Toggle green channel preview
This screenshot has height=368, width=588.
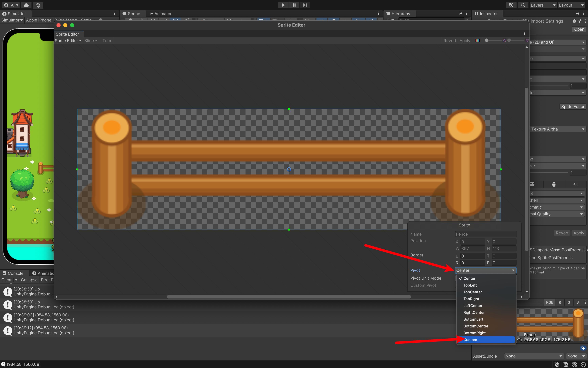569,302
